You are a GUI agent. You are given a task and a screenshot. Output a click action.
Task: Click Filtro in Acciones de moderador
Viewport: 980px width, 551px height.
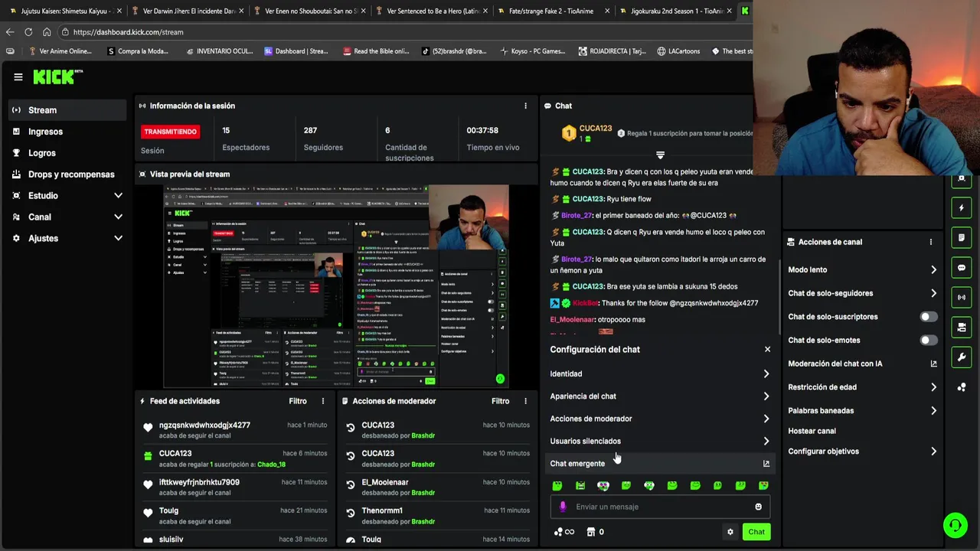[x=500, y=401]
